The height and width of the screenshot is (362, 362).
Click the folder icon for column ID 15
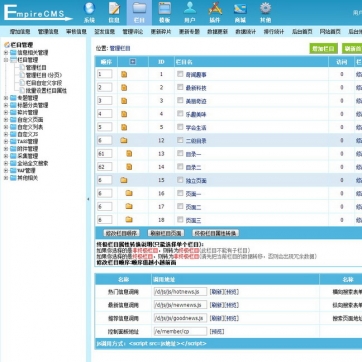pos(124,180)
